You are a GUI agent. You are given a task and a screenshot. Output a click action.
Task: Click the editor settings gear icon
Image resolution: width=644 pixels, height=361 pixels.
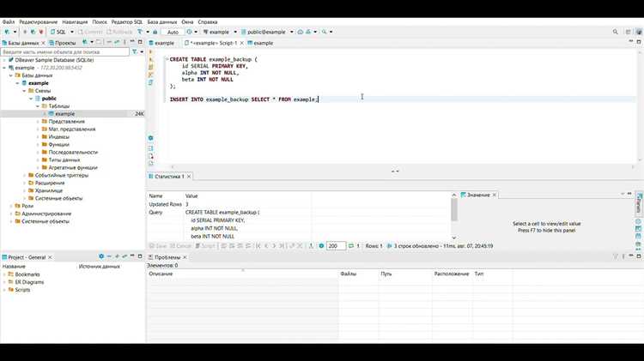pos(151,138)
